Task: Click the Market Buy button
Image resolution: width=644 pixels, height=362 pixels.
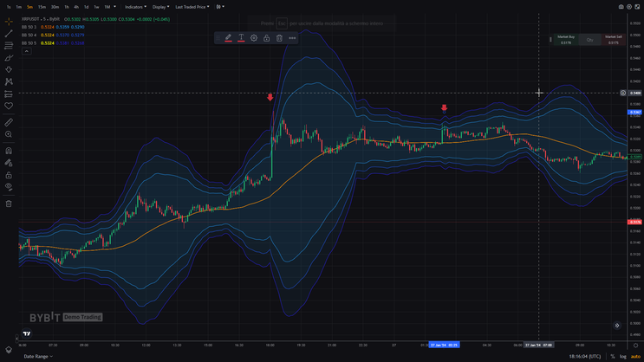Action: click(566, 40)
